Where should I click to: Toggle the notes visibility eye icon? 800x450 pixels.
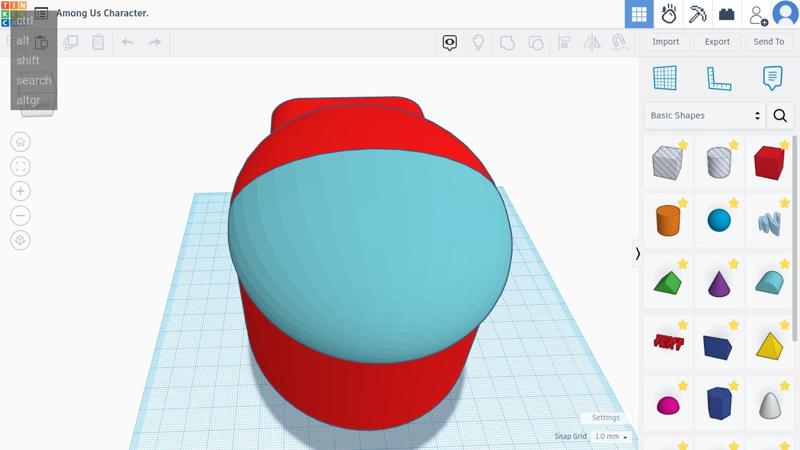[449, 42]
